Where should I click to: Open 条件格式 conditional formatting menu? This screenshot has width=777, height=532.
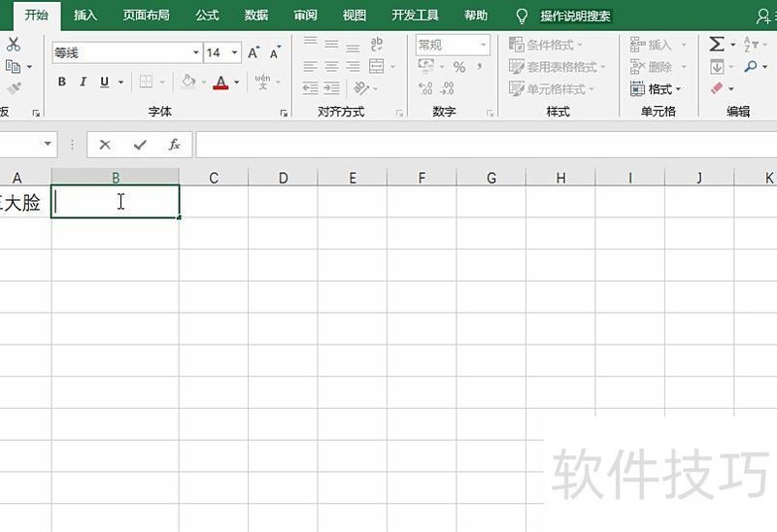[546, 45]
